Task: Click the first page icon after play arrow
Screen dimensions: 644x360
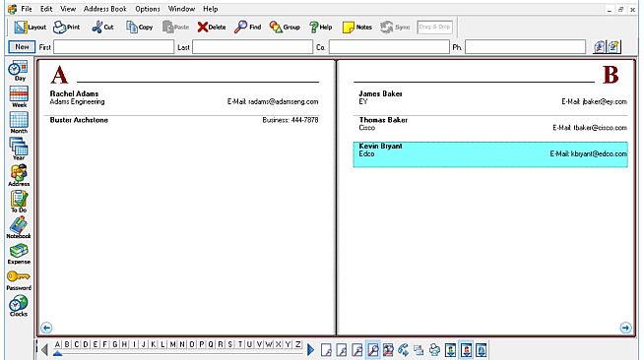Action: coord(327,350)
